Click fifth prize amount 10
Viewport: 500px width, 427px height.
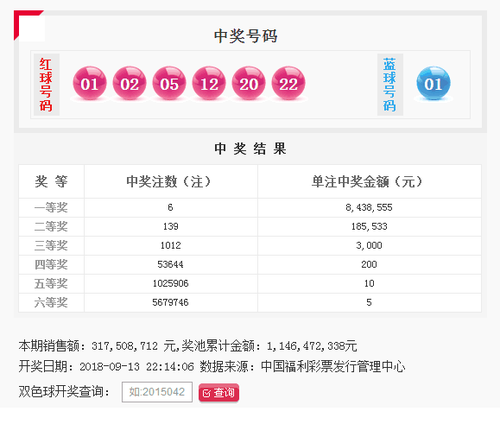click(x=369, y=284)
